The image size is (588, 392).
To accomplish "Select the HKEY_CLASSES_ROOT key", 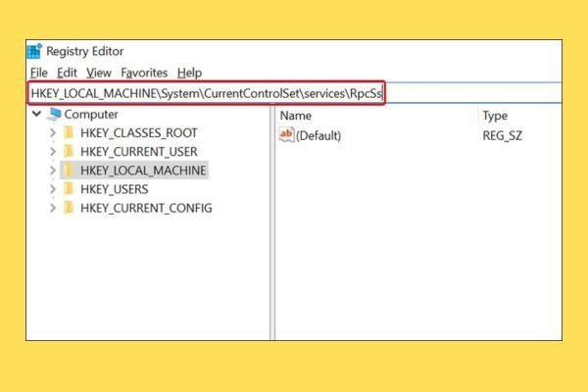I will [x=139, y=133].
